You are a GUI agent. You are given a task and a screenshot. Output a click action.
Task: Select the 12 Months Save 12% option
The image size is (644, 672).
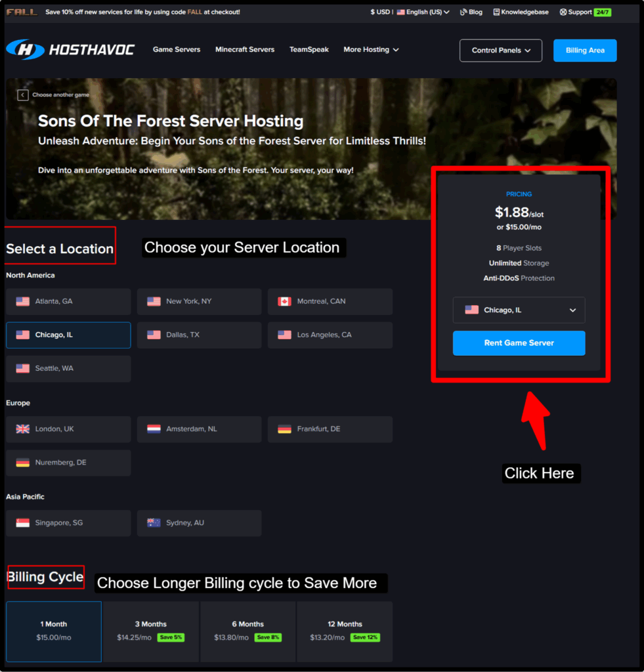(345, 631)
